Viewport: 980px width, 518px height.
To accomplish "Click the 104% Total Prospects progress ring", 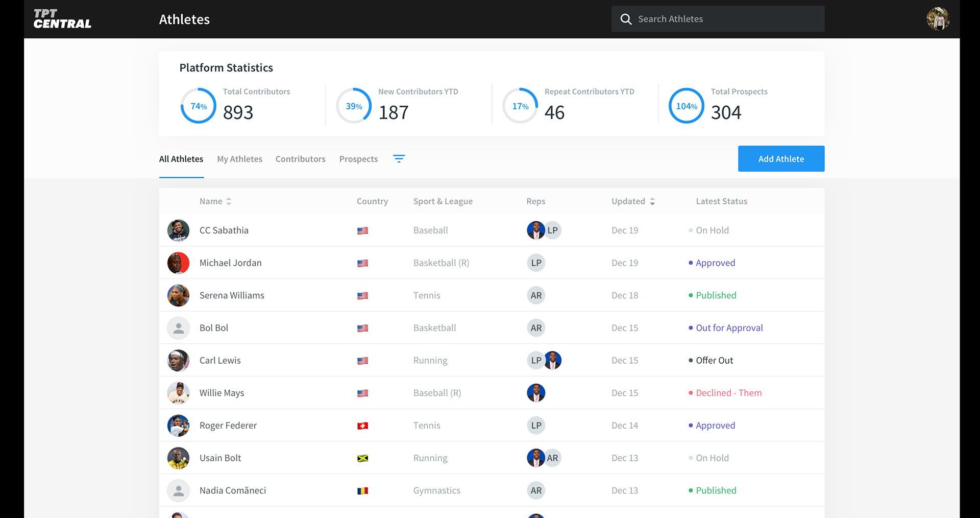I will click(687, 106).
